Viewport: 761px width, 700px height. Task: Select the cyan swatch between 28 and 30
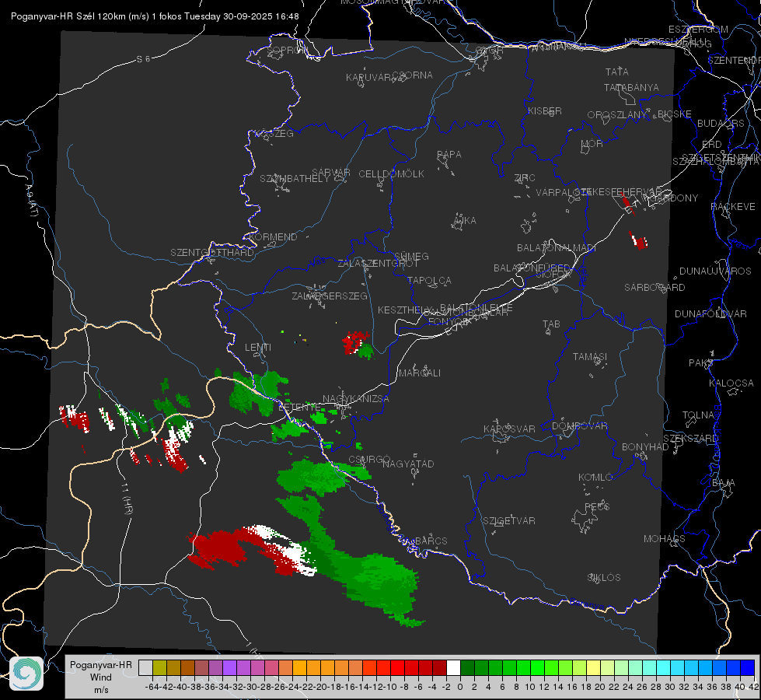click(x=664, y=667)
